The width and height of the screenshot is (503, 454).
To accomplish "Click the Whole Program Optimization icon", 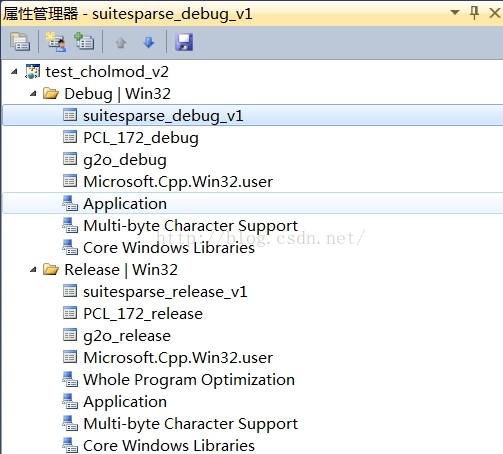I will pos(70,379).
